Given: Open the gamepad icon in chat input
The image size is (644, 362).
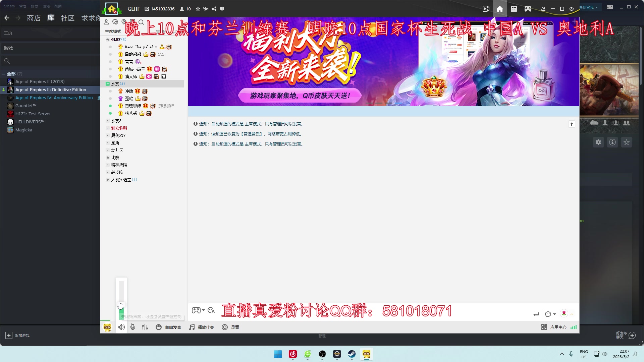Looking at the screenshot, I should click(x=196, y=310).
